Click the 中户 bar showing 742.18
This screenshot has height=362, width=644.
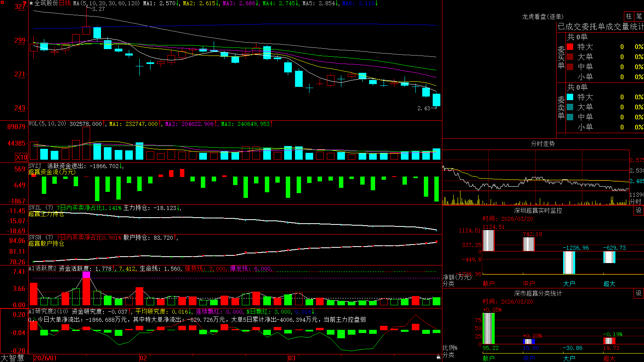coord(528,244)
